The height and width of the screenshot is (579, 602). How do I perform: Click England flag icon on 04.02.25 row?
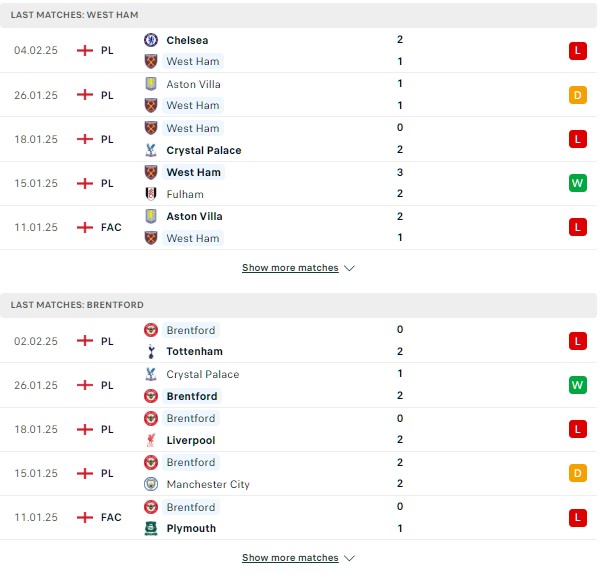coord(85,50)
